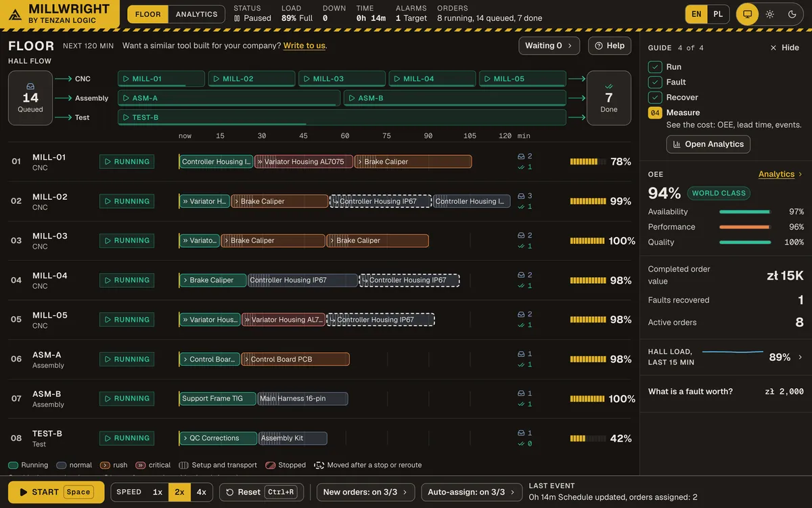812x508 pixels.
Task: Open the Analytics link in OEE panel
Action: (781, 174)
